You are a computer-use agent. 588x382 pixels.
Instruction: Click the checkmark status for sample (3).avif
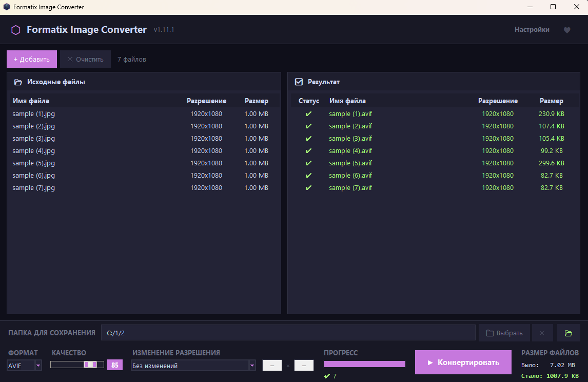[x=309, y=139]
